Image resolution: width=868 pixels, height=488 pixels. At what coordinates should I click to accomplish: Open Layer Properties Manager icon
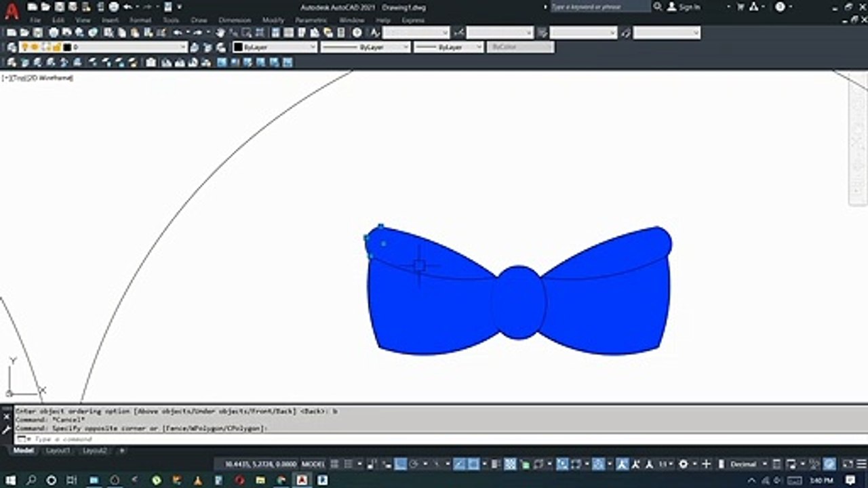pyautogui.click(x=12, y=47)
